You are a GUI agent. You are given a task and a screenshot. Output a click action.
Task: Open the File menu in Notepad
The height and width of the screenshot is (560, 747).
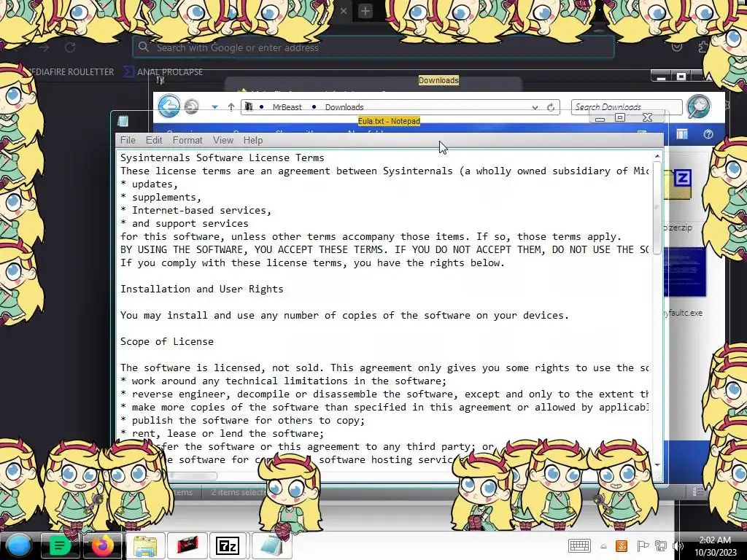click(128, 141)
